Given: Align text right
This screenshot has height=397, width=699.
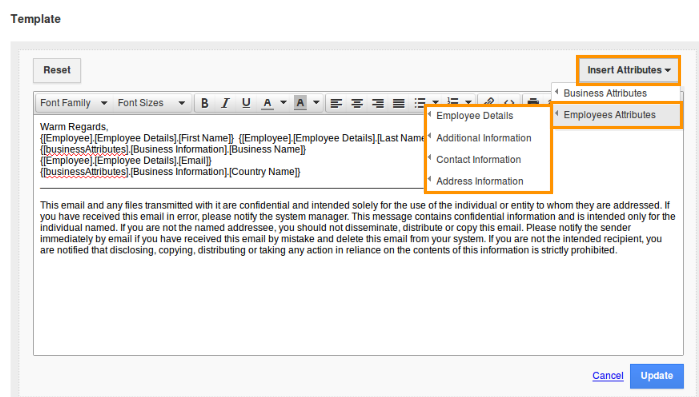Looking at the screenshot, I should tap(378, 103).
